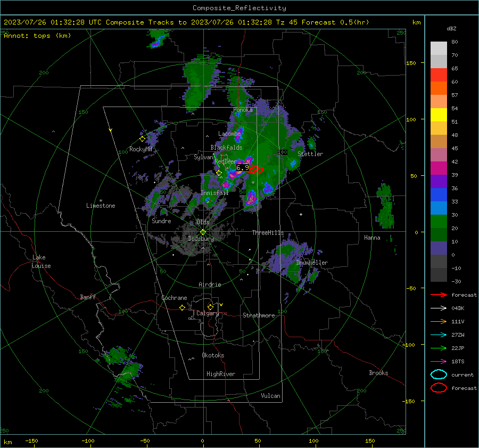Click the red forecast arrow legend icon
Screen dimensions: 479x448
(439, 295)
